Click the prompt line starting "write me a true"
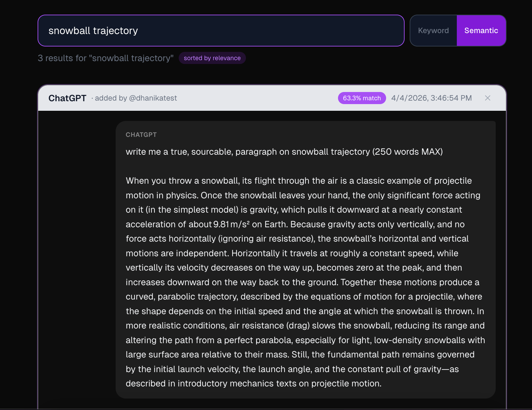The image size is (532, 410). coord(284,152)
